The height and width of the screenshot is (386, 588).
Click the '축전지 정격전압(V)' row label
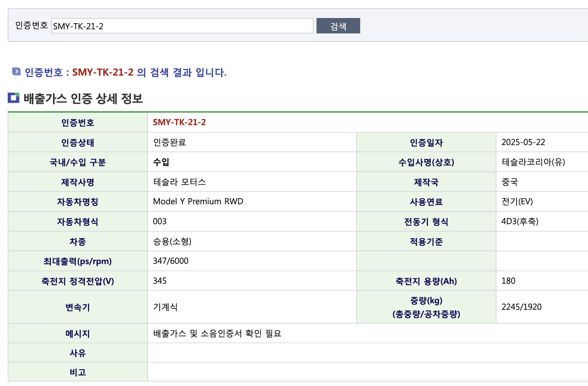pos(78,281)
